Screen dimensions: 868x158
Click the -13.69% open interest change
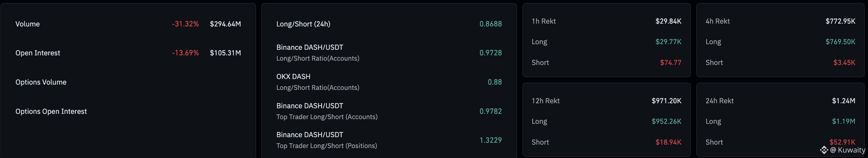pos(185,53)
